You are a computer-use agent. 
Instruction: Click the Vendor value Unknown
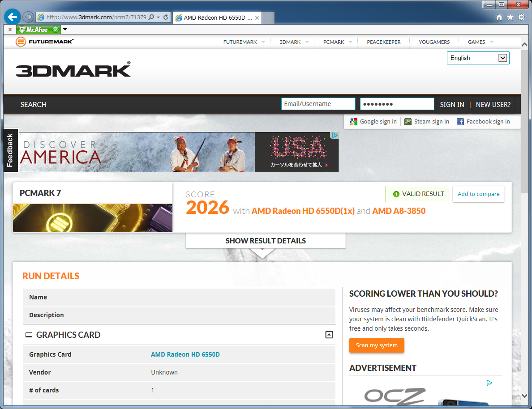pos(164,372)
